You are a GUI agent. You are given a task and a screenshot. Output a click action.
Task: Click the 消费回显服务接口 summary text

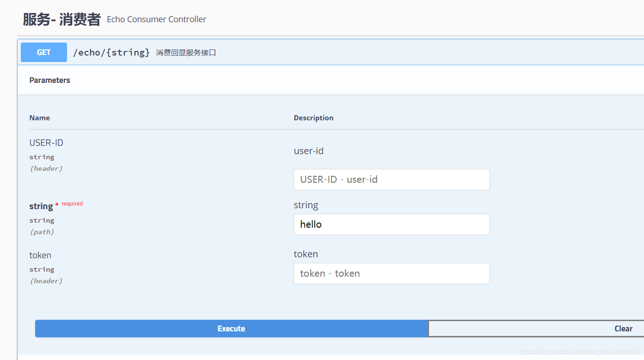pyautogui.click(x=186, y=53)
